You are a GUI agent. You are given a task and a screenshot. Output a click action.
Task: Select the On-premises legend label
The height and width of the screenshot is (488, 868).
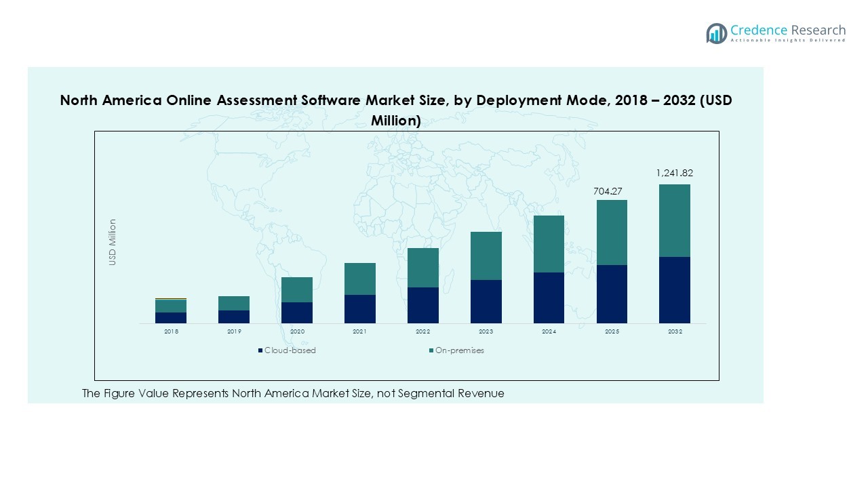[x=459, y=350]
